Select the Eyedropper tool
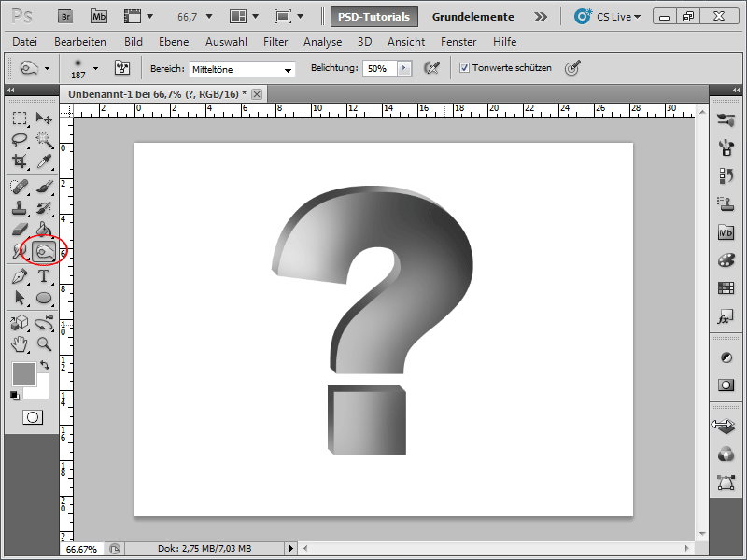Screen dimensions: 747x560 click(44, 161)
